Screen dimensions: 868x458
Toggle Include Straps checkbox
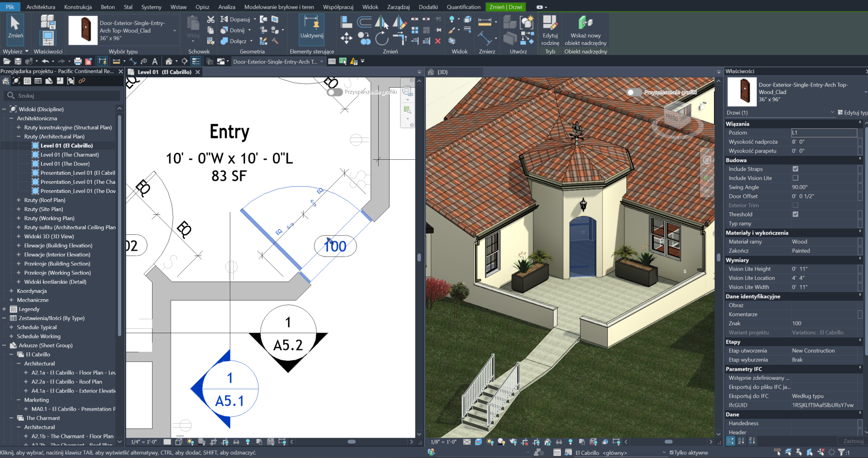(795, 169)
